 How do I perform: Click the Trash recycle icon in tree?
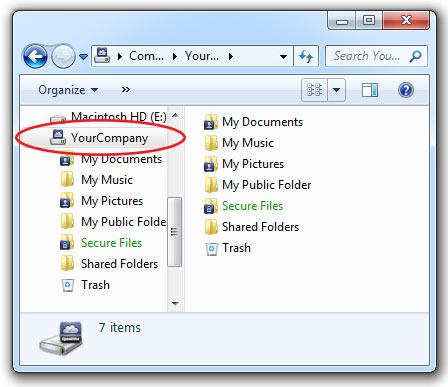67,285
